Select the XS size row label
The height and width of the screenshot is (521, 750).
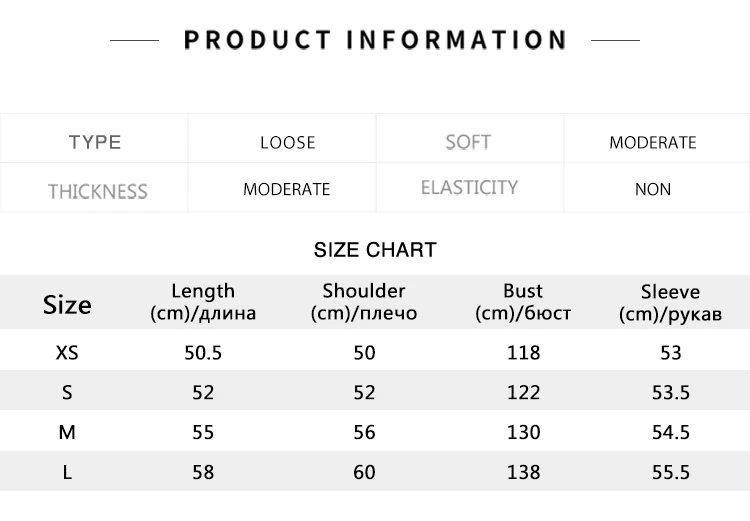(x=67, y=353)
